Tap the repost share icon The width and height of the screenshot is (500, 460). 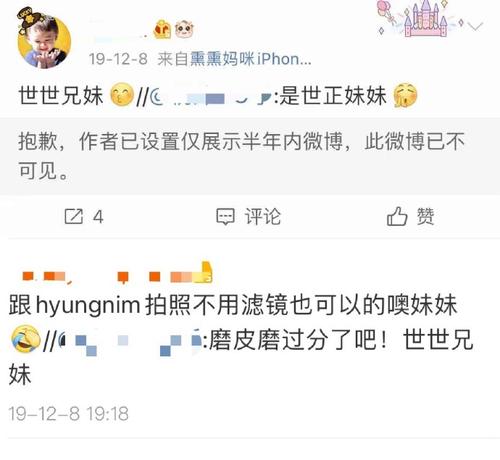[73, 216]
